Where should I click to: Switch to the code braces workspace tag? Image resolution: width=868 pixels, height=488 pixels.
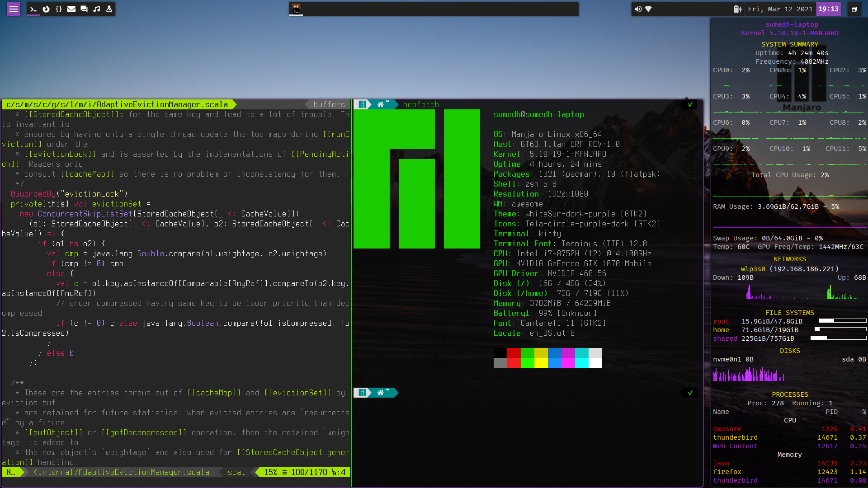[x=59, y=9]
